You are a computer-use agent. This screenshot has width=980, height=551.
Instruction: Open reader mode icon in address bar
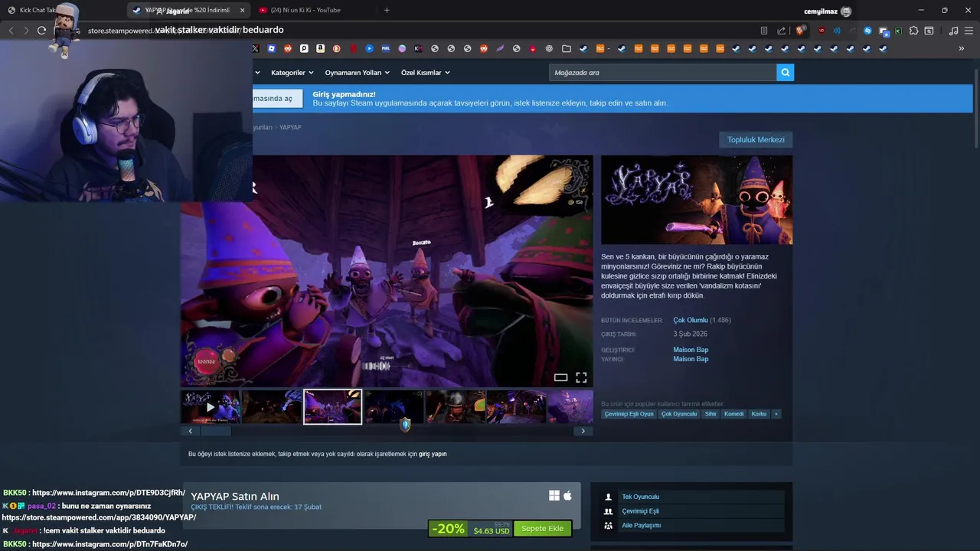coord(763,31)
